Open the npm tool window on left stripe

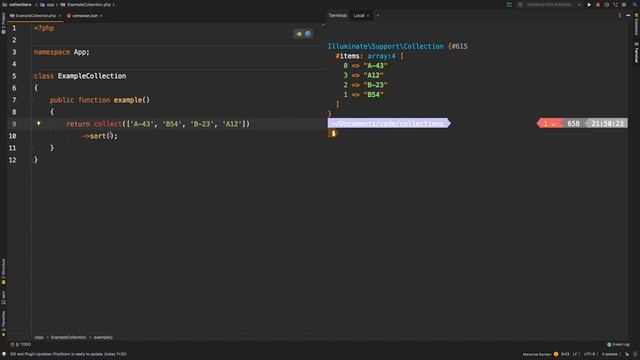(3, 298)
